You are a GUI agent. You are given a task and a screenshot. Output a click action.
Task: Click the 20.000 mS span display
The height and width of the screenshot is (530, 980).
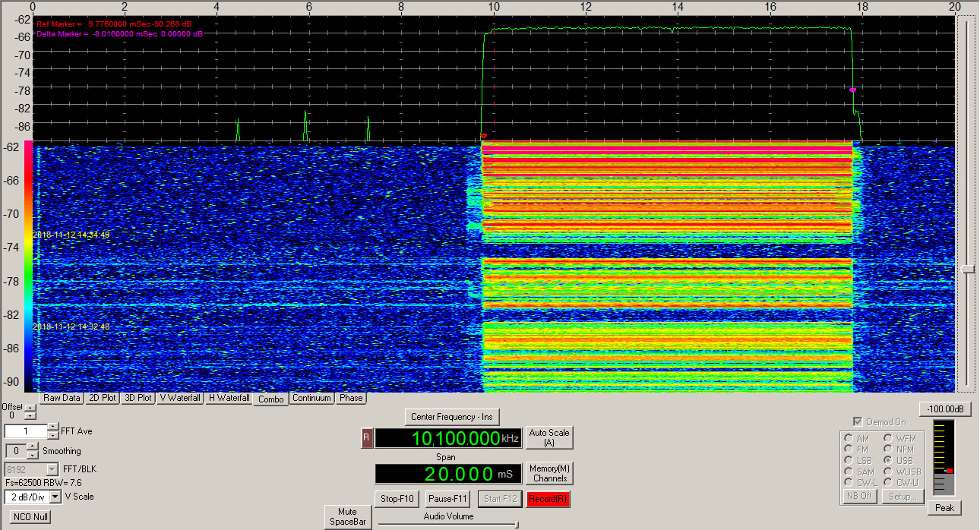(x=448, y=474)
